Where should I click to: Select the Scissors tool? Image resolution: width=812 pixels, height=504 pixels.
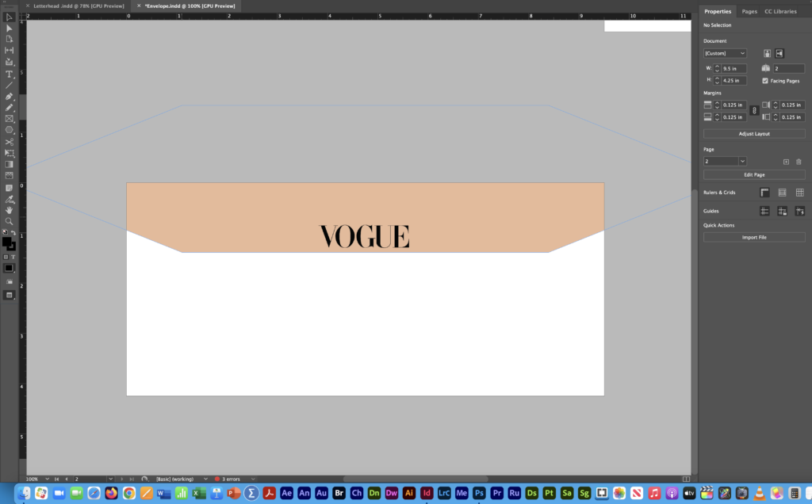(x=9, y=142)
